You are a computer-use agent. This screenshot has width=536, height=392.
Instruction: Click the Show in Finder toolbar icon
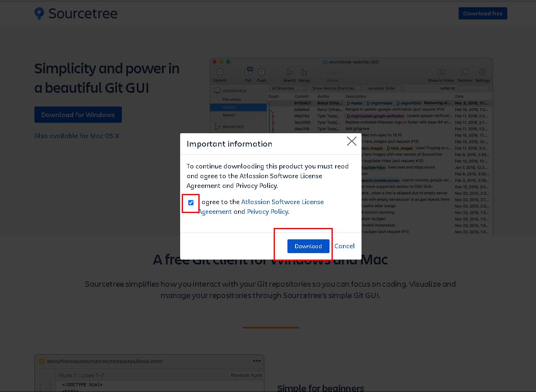point(441,72)
